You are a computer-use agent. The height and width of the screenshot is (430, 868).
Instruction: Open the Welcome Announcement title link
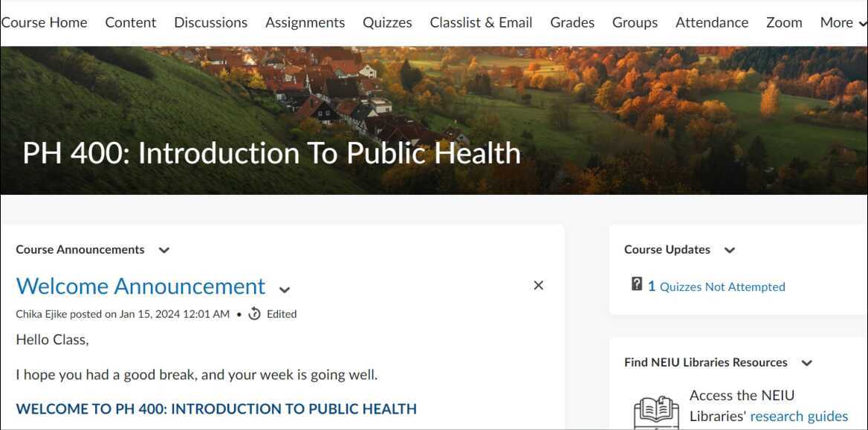pos(140,286)
